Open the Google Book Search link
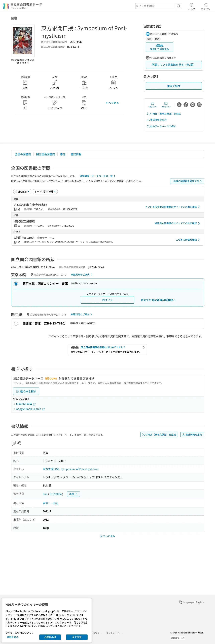This screenshot has width=215, height=644. click(x=30, y=409)
